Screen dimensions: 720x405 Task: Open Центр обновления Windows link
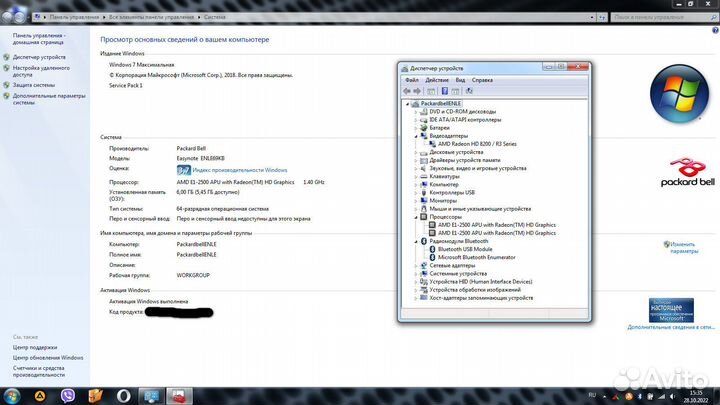click(x=48, y=357)
